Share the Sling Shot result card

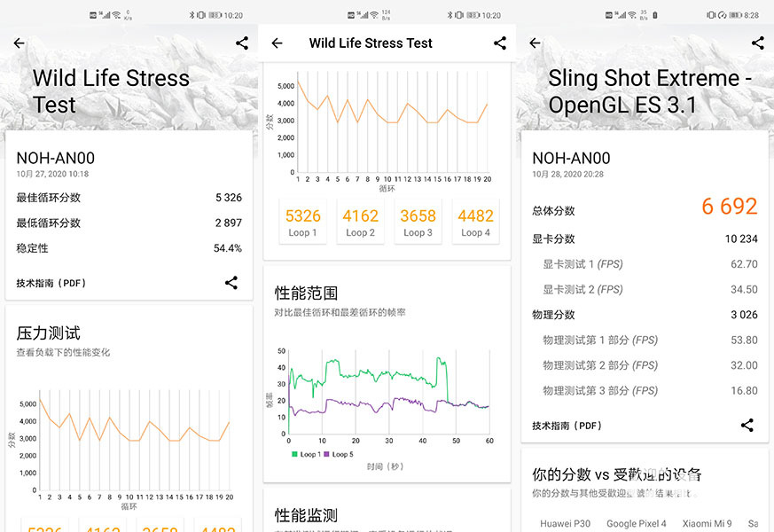point(747,426)
